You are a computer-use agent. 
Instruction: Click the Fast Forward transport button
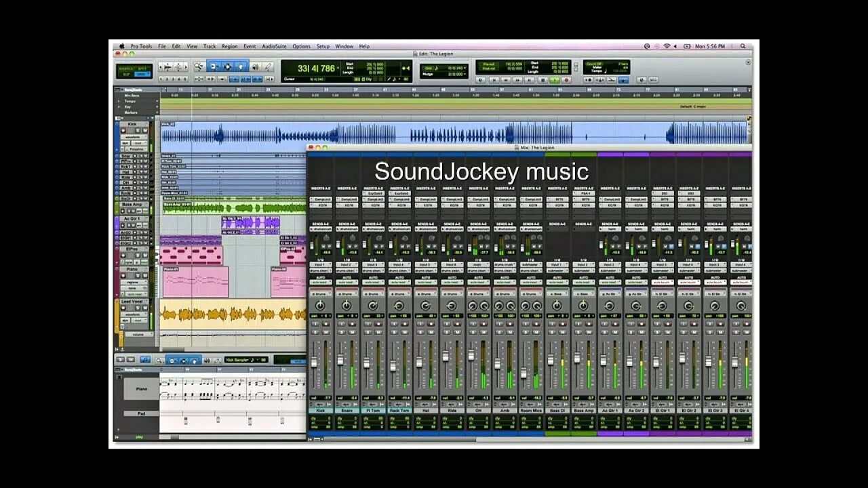[517, 79]
